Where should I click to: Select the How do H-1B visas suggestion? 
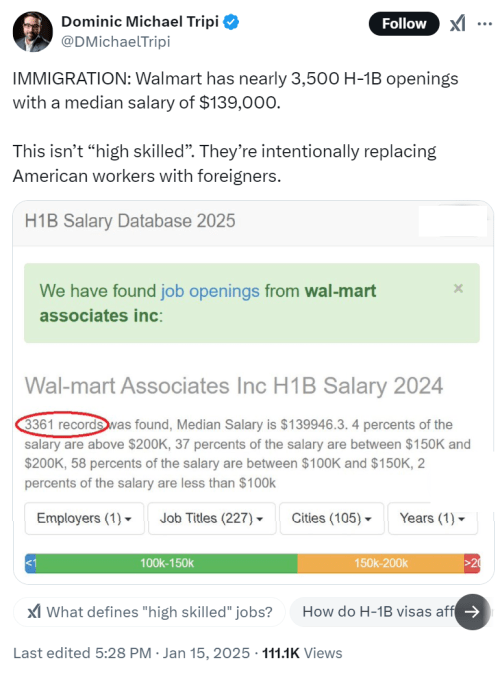[378, 611]
